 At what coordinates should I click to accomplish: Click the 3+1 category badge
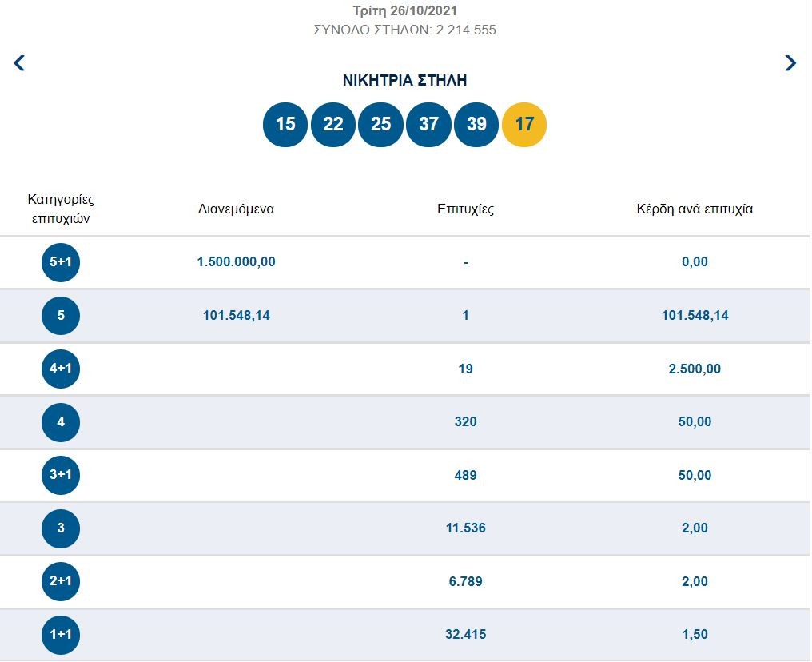click(x=61, y=475)
